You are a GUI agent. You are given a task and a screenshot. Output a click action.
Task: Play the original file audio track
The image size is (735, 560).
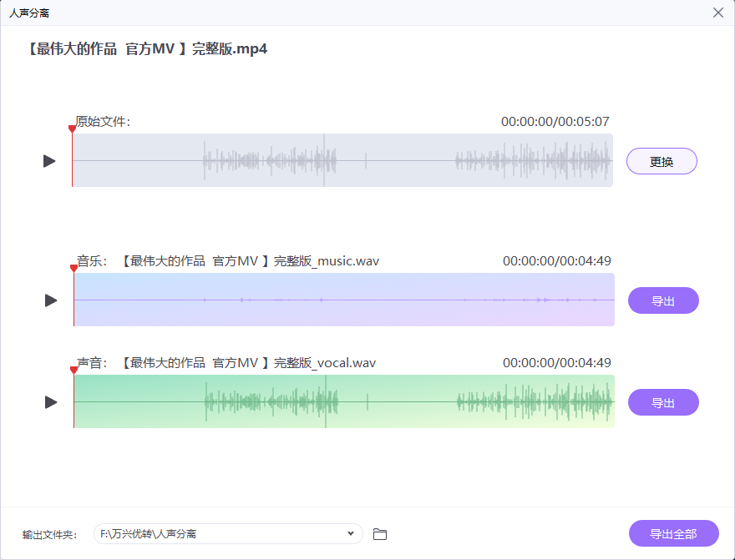click(x=49, y=160)
